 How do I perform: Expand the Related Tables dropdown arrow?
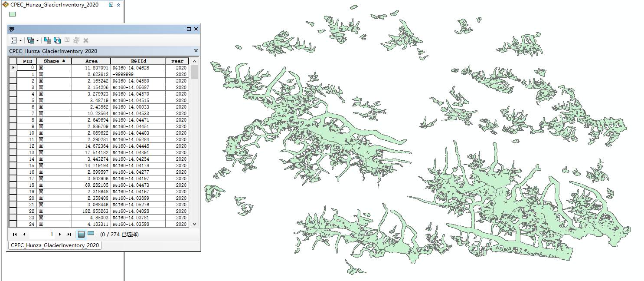coord(37,41)
